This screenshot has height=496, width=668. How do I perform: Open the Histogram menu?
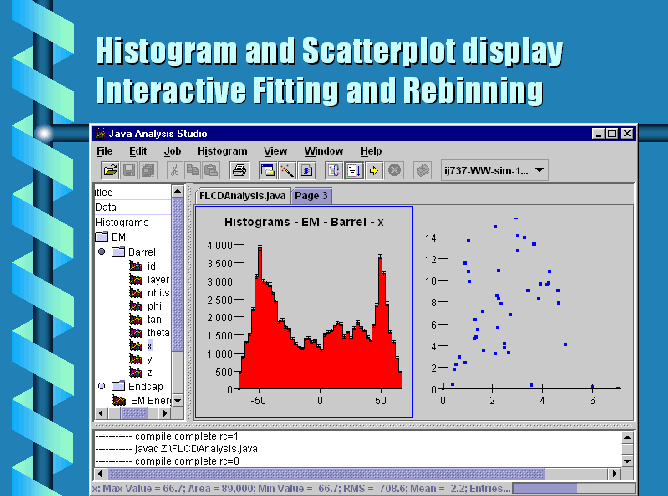pyautogui.click(x=221, y=151)
